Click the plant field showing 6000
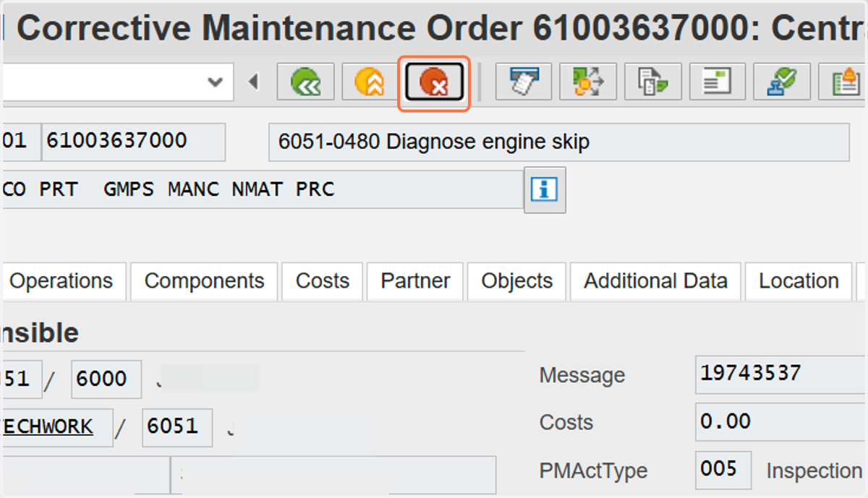Image resolution: width=868 pixels, height=498 pixels. pyautogui.click(x=106, y=379)
